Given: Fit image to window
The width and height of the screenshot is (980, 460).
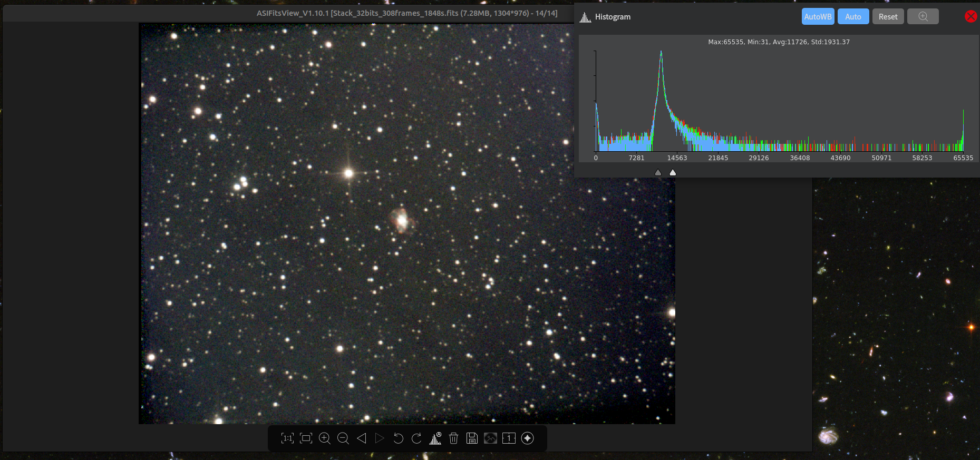Looking at the screenshot, I should (x=306, y=438).
